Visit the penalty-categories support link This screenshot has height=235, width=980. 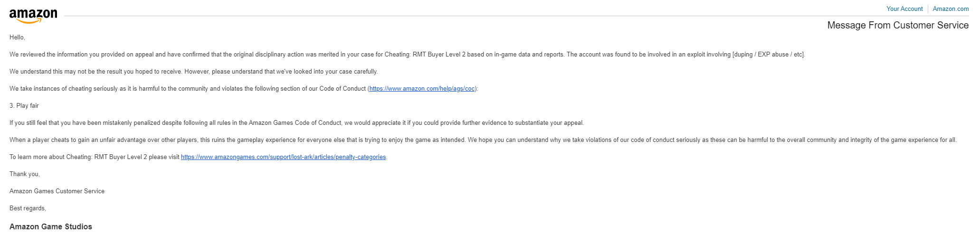click(x=283, y=157)
